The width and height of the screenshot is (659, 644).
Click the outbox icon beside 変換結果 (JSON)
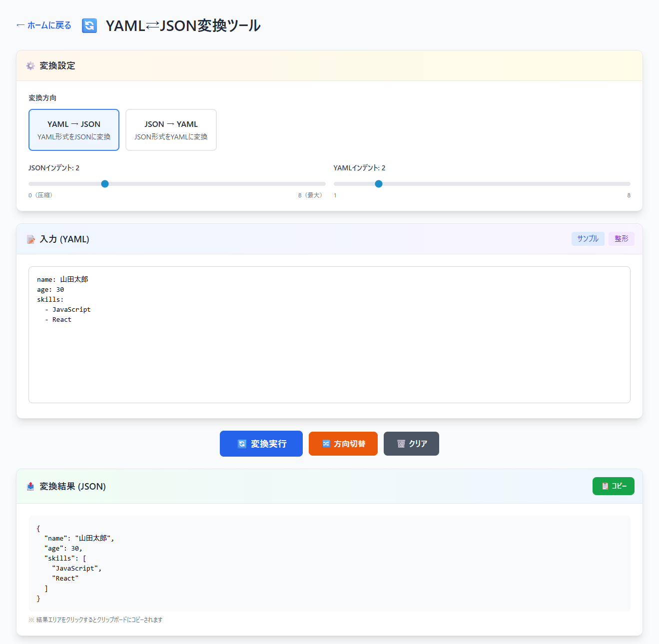31,487
